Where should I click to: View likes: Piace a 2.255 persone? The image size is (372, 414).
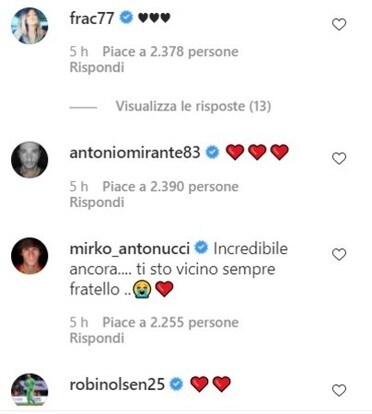pos(170,322)
